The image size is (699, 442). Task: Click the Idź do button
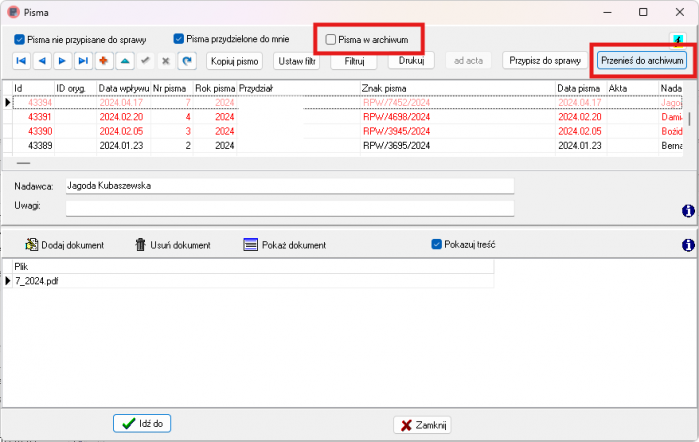pos(142,423)
